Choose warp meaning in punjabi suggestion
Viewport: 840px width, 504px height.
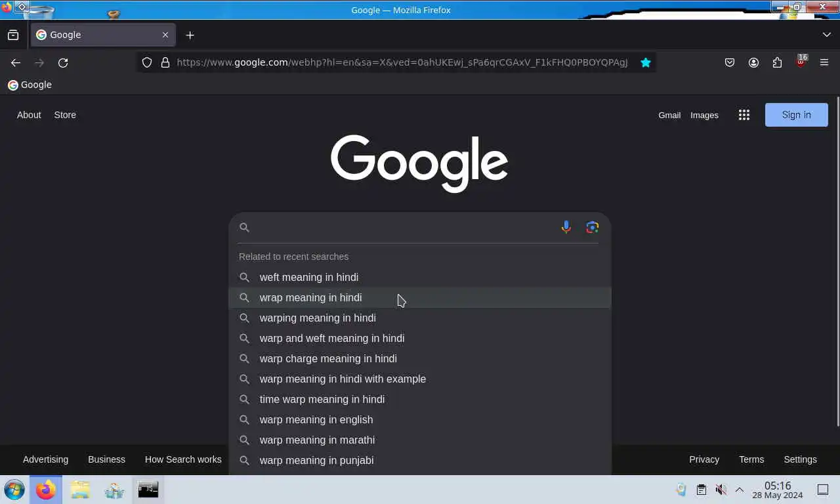pyautogui.click(x=420, y=460)
